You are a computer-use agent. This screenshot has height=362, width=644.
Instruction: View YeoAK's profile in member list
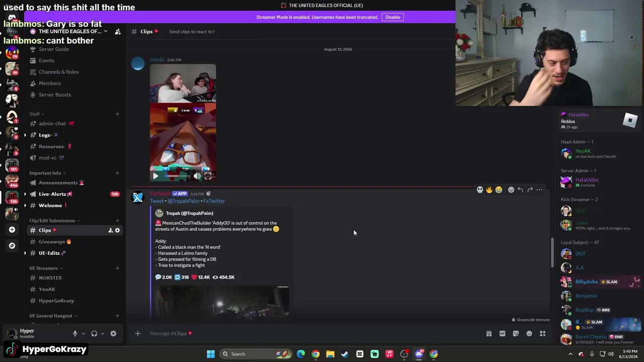pyautogui.click(x=596, y=153)
